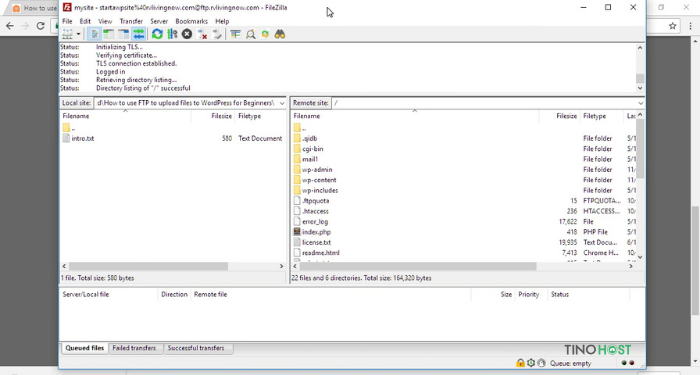The height and width of the screenshot is (375, 700).
Task: Select the .htaccess file
Action: pos(315,211)
